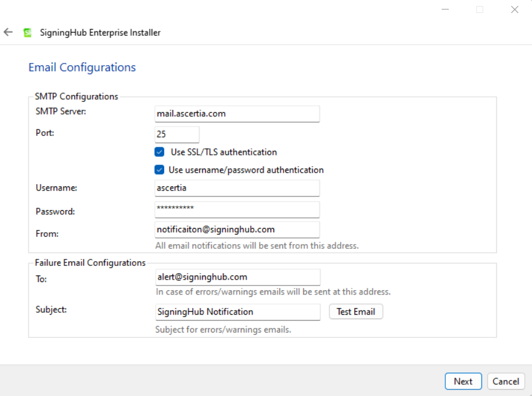Focus the Port number field

177,135
